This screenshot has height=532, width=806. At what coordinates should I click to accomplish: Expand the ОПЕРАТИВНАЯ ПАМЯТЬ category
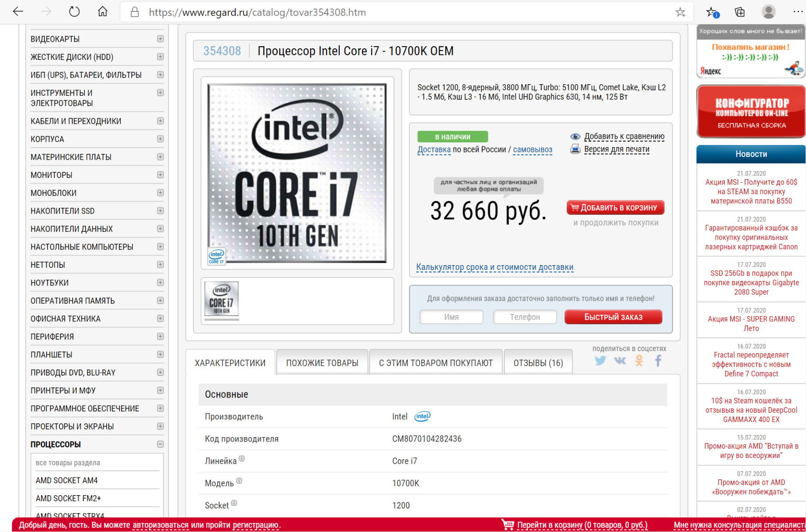(x=160, y=301)
